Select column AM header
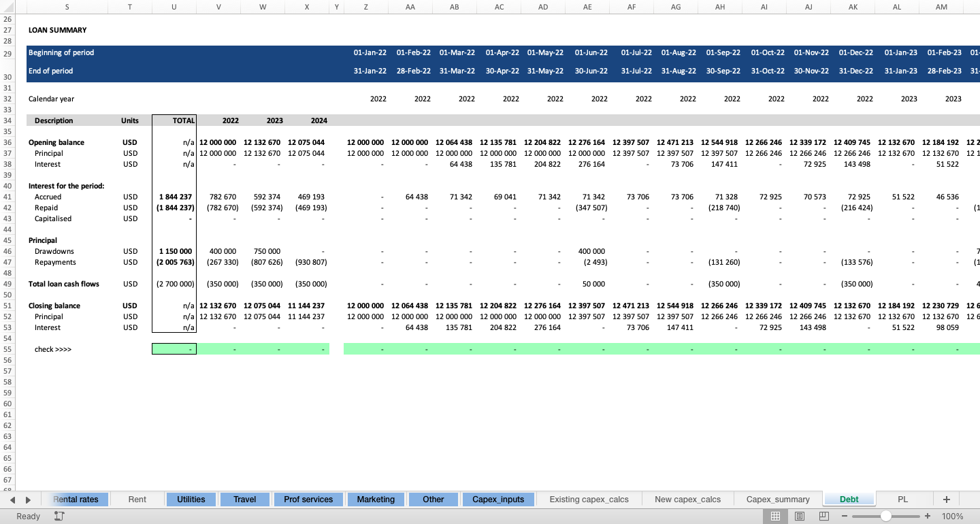Viewport: 980px width, 524px height. coord(941,6)
